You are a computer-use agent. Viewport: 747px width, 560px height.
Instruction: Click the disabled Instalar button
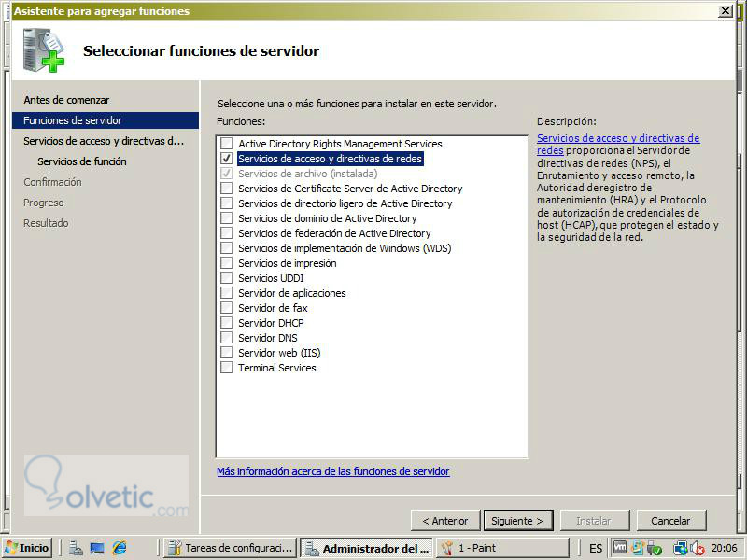pos(595,521)
